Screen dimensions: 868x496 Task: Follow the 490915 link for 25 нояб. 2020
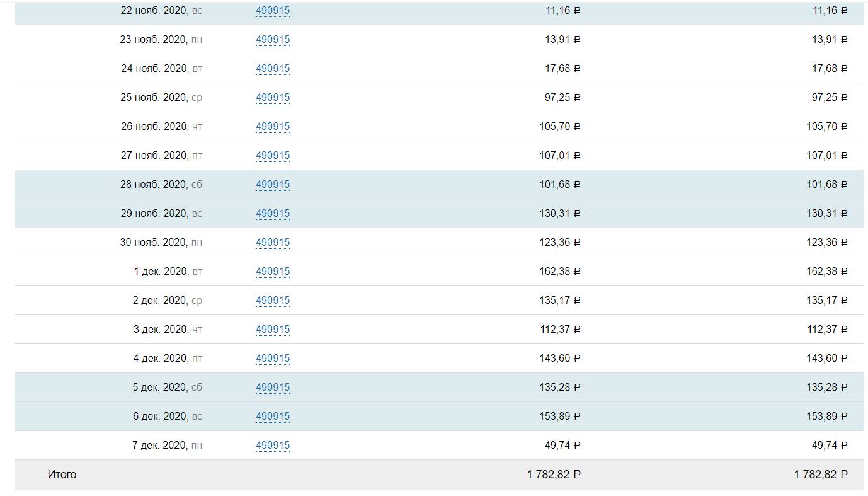pos(273,98)
